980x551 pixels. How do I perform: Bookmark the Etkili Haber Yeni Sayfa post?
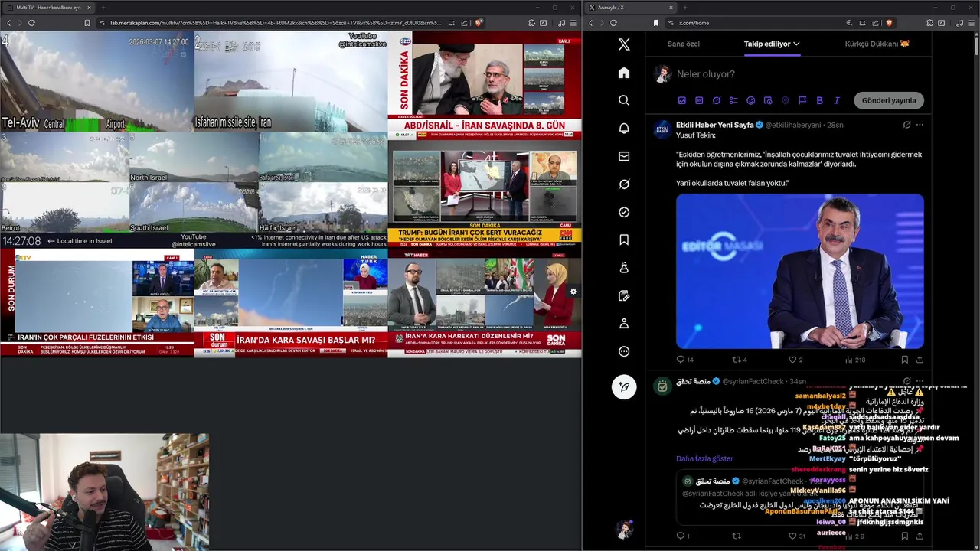(x=904, y=360)
